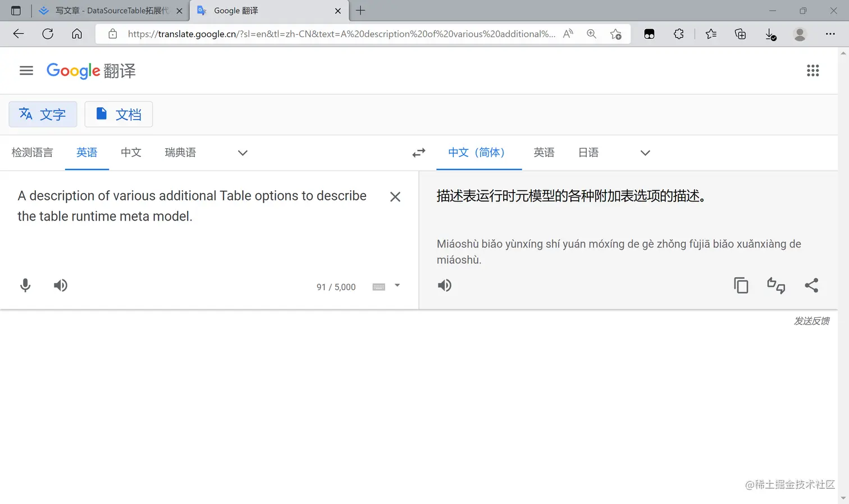Listen to the English source text
The width and height of the screenshot is (849, 504).
pyautogui.click(x=61, y=286)
